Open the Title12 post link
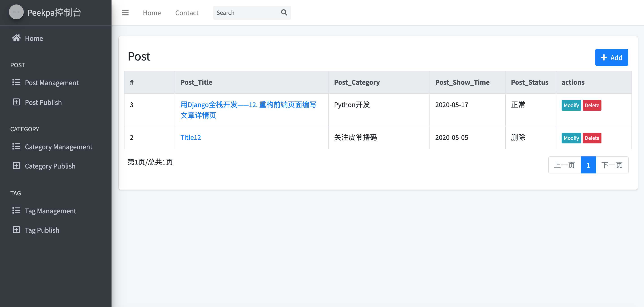The image size is (644, 307). (191, 137)
